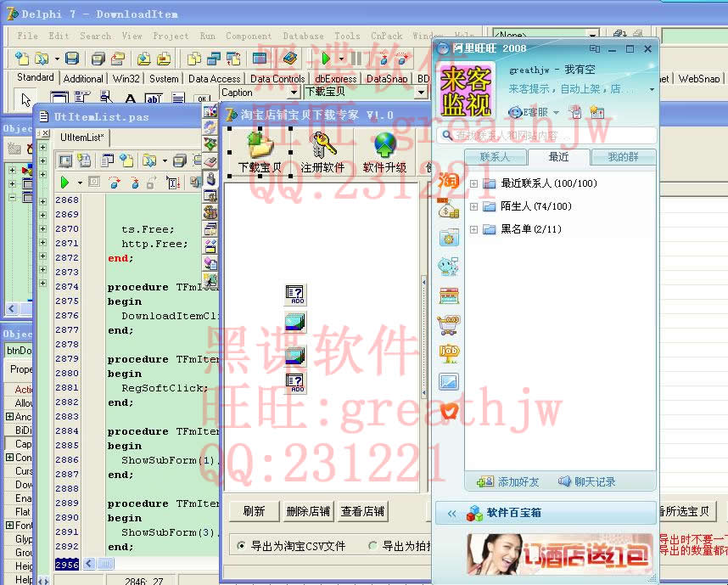Viewport: 728px width, 585px height.
Task: Open the E客服 dropdown arrow
Action: point(557,112)
